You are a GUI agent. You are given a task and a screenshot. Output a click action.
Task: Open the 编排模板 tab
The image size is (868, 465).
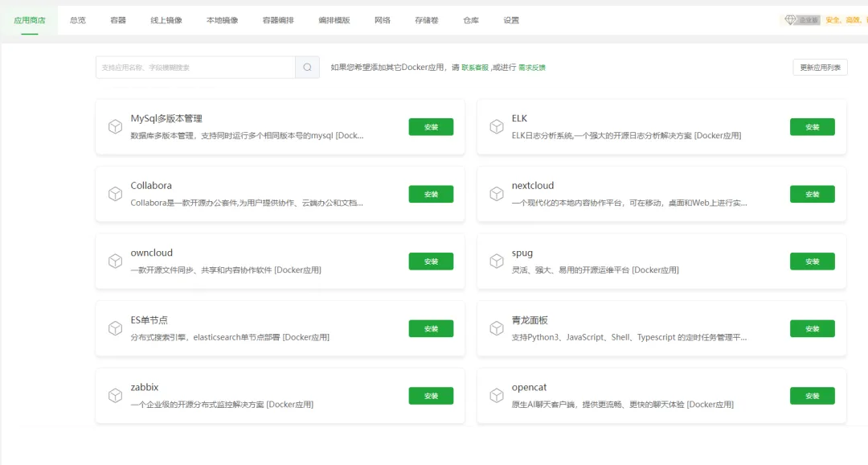click(334, 20)
